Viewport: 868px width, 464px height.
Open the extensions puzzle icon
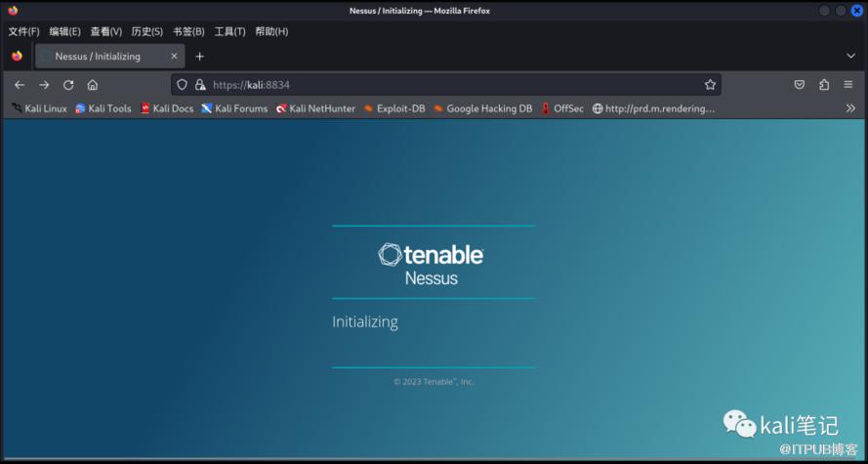[x=824, y=85]
